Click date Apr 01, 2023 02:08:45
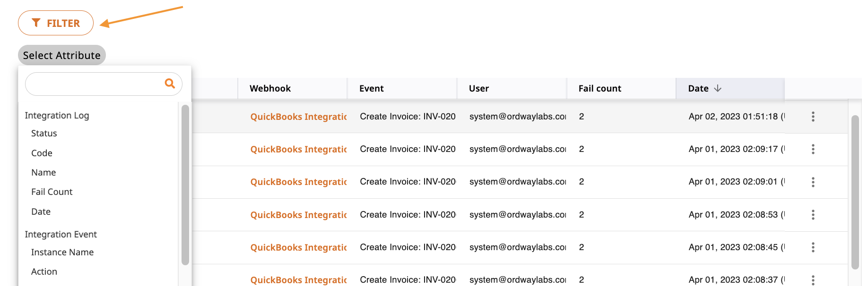Viewport: 868px width, 286px height. [x=737, y=247]
